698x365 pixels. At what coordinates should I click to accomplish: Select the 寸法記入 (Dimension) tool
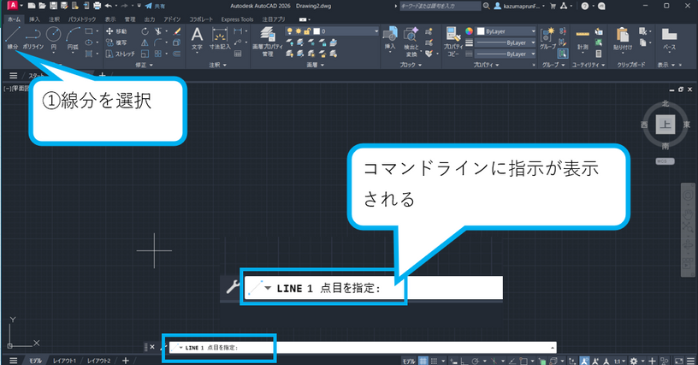219,38
